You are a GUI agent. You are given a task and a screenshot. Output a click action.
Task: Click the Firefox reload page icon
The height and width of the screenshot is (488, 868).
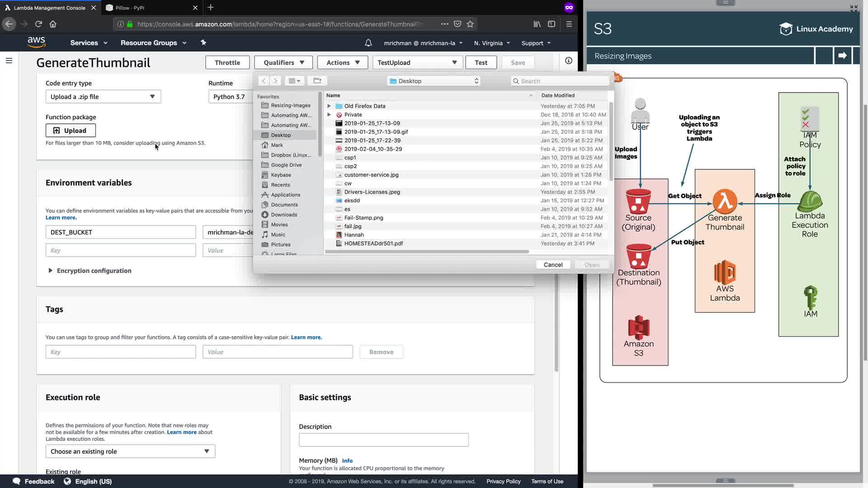[x=38, y=24]
